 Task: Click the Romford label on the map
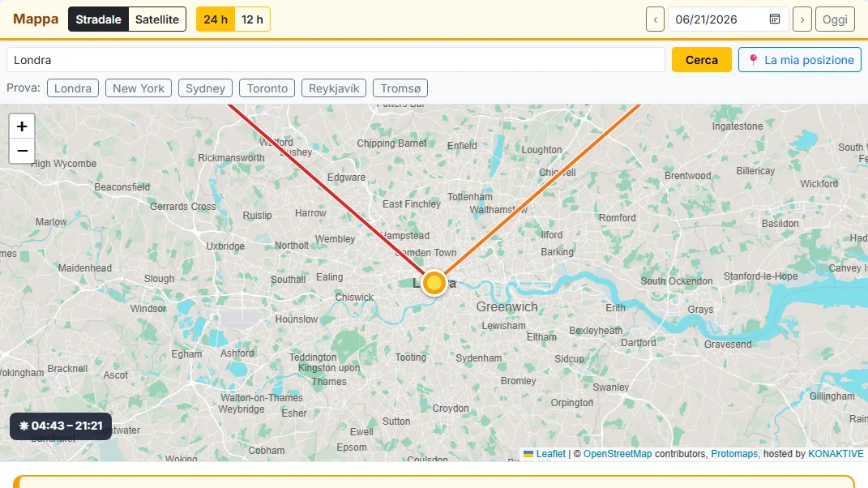click(618, 218)
